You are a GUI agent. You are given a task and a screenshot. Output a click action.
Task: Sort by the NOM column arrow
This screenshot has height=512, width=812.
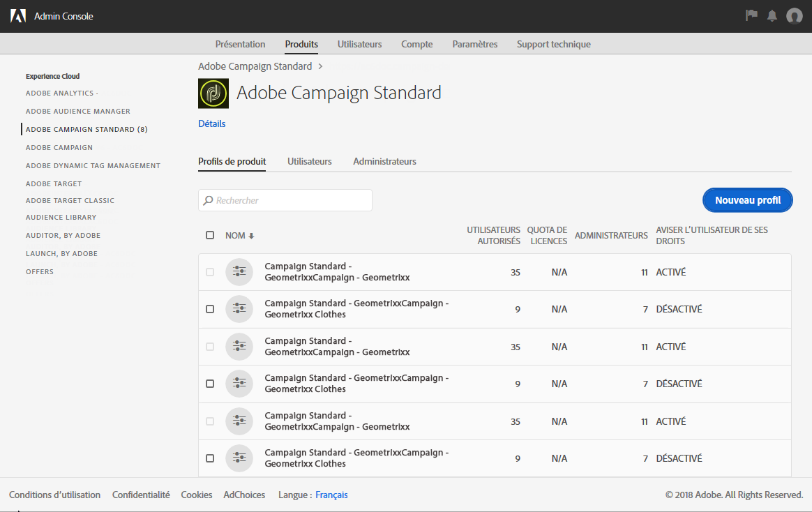click(x=251, y=236)
